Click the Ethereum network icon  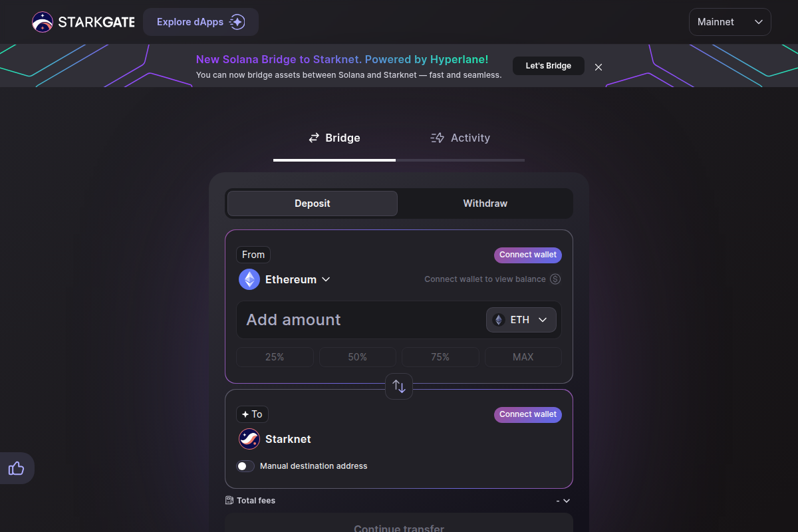pyautogui.click(x=249, y=279)
